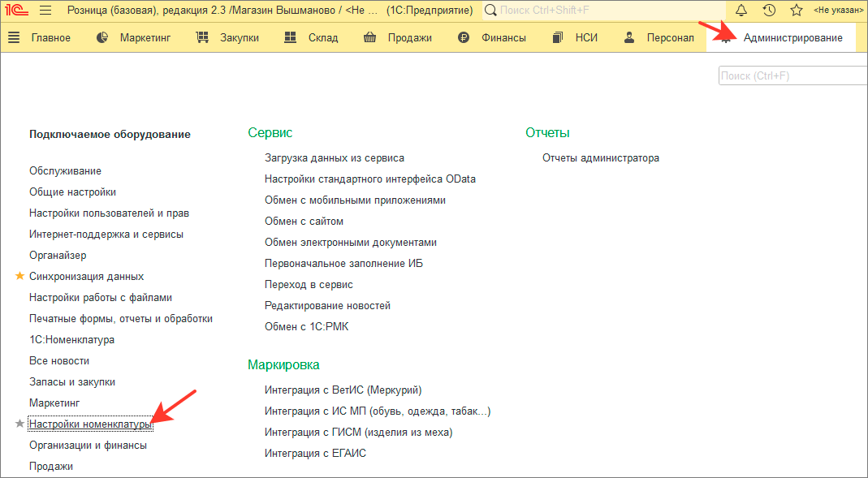
Task: Open Настройки пользователей и прав
Action: (109, 213)
